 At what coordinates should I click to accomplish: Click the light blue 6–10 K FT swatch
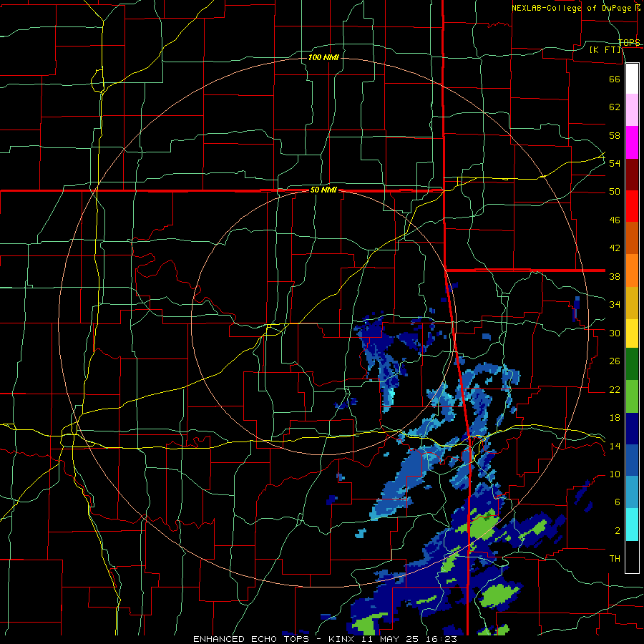coord(632,492)
